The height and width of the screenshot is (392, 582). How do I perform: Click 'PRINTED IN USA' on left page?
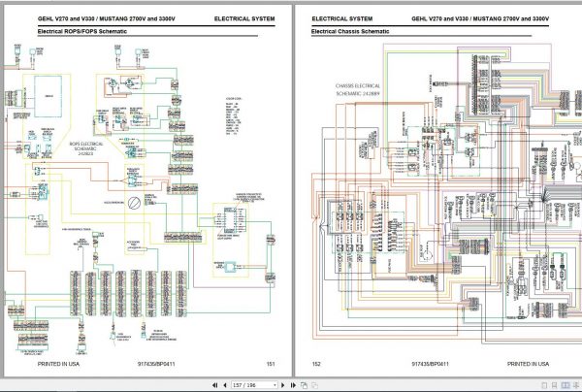pos(58,364)
